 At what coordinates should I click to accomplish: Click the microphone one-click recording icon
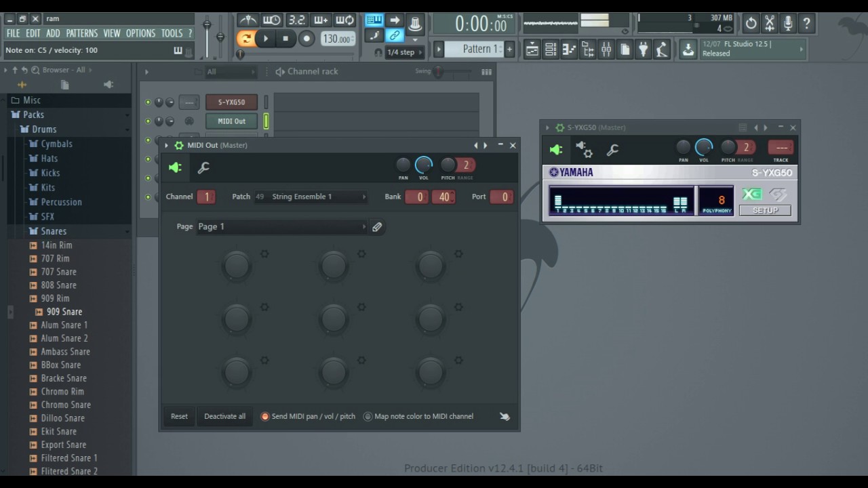tap(788, 24)
